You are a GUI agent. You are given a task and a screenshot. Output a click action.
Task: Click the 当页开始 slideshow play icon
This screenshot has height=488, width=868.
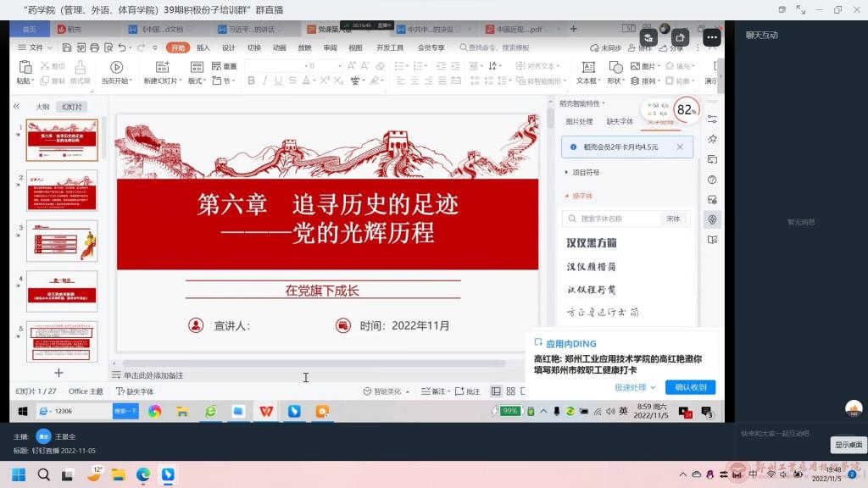point(116,67)
